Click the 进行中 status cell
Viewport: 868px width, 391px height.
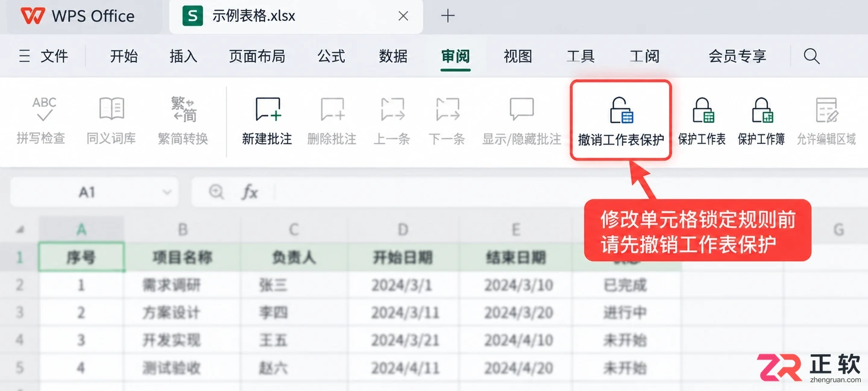coord(626,313)
